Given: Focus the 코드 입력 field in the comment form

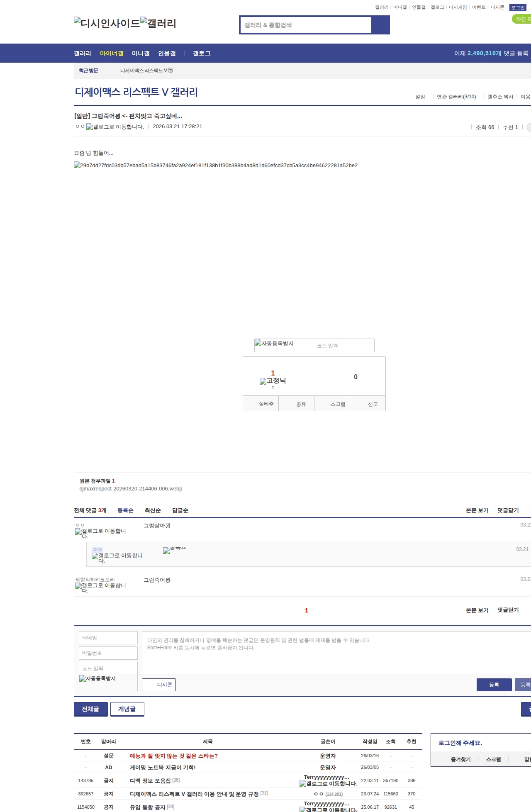Looking at the screenshot, I should tap(108, 668).
